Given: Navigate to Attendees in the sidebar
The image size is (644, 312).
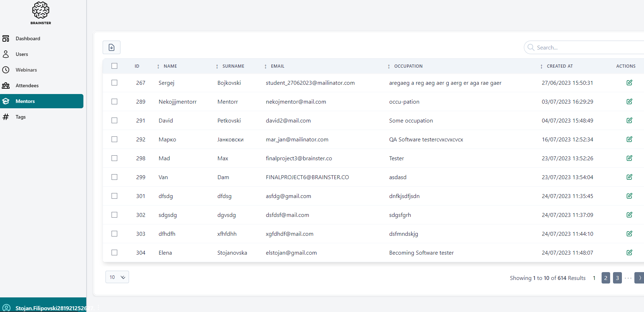Looking at the screenshot, I should coord(27,85).
